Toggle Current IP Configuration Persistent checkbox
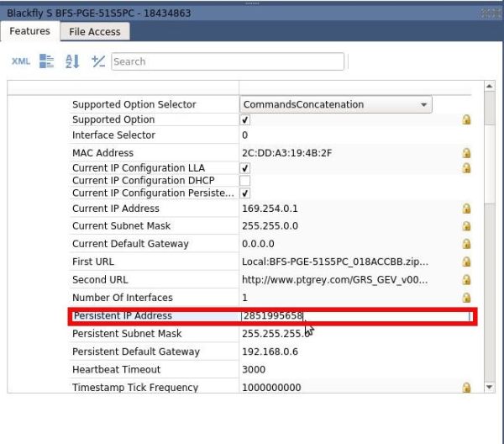The height and width of the screenshot is (444, 504). tap(245, 193)
